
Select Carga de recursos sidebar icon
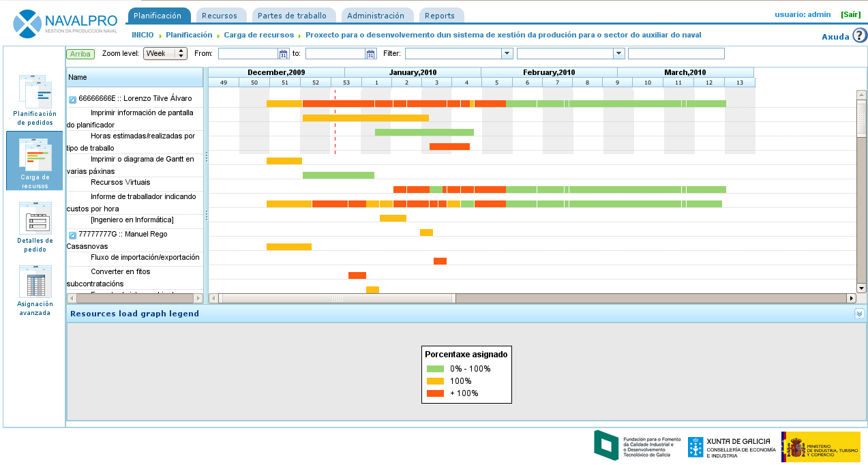pyautogui.click(x=35, y=155)
